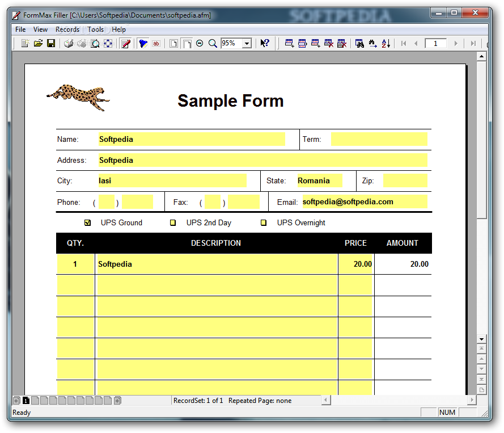Viewport: 504px width, 433px height.
Task: Click the horizontal scrollbar left arrow
Action: click(x=326, y=400)
